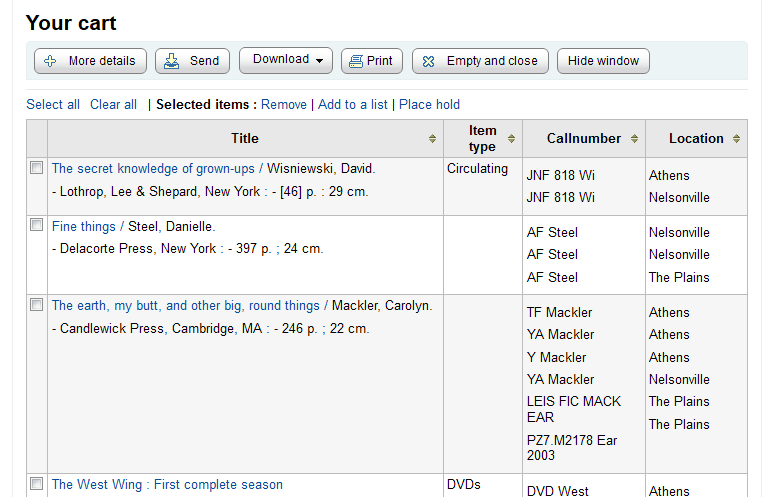Screen dimensions: 769x497
Task: Remove selected items from cart
Action: pyautogui.click(x=284, y=104)
